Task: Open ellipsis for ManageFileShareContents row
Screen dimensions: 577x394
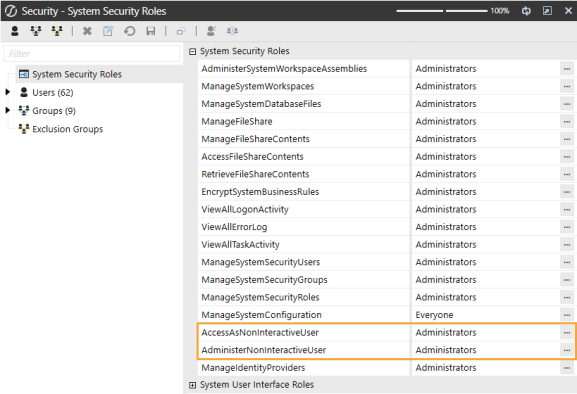Action: (x=567, y=139)
